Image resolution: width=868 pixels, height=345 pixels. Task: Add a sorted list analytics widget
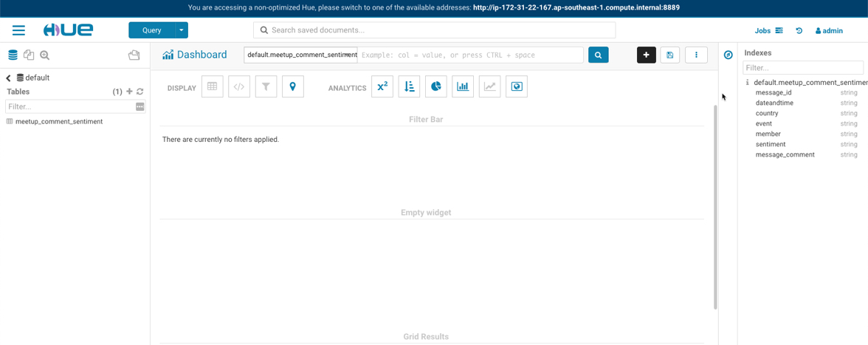click(x=409, y=86)
